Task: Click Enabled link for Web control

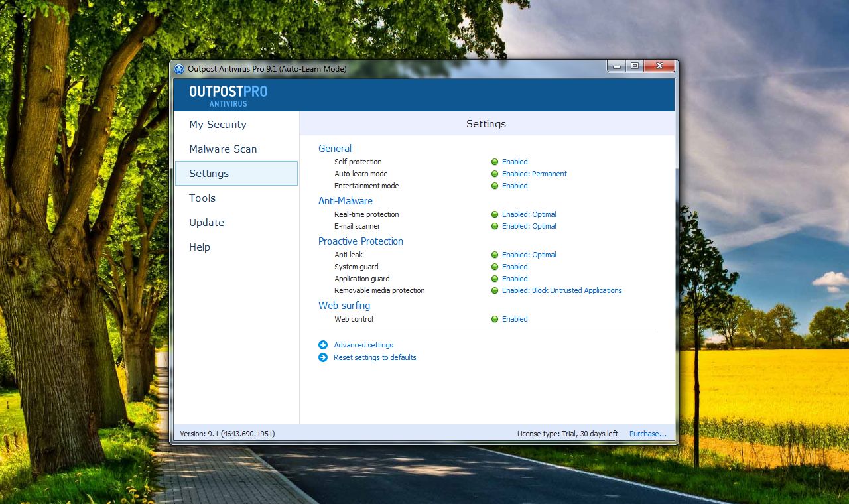Action: (x=515, y=319)
